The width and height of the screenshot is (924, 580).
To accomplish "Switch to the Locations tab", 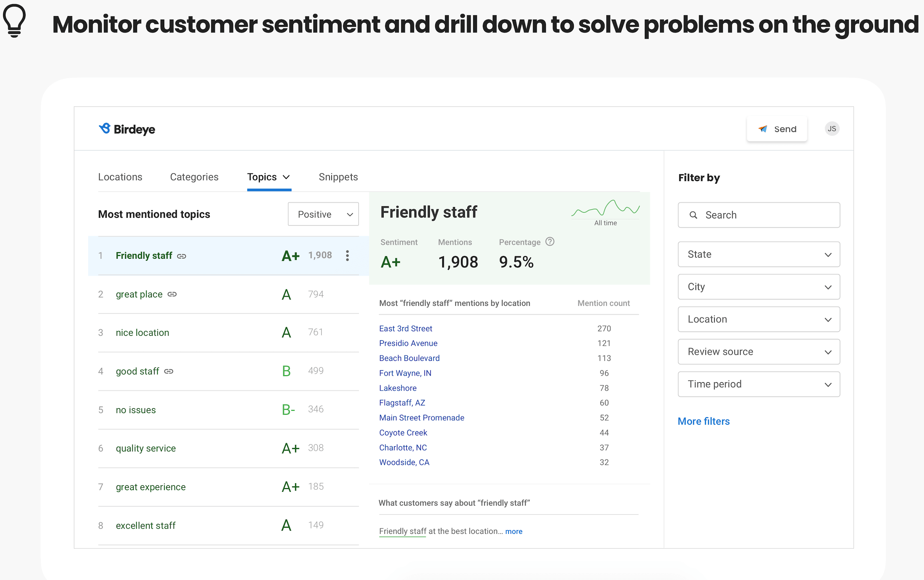I will click(120, 177).
